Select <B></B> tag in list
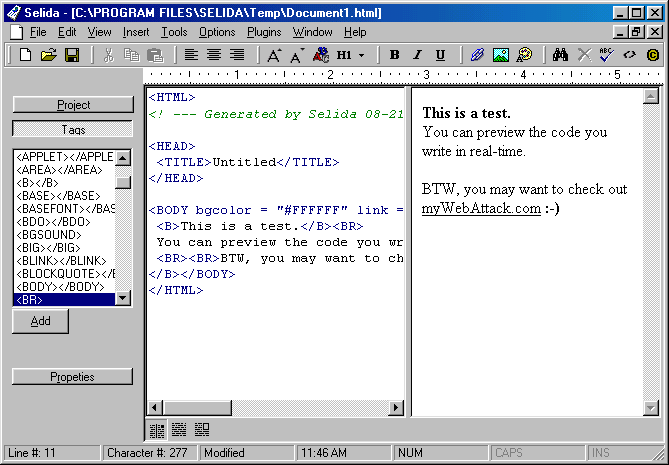The image size is (669, 465). (x=65, y=183)
